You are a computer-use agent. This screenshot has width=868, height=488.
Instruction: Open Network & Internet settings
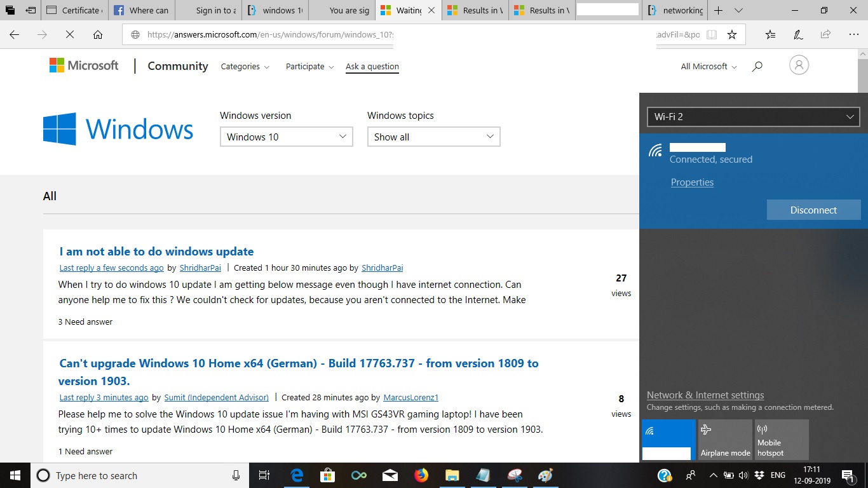click(705, 395)
